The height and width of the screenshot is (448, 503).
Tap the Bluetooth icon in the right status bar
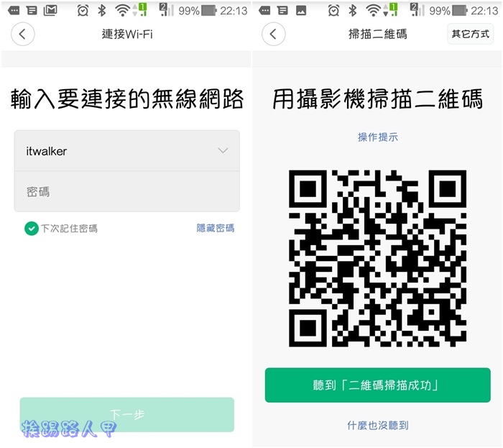pyautogui.click(x=353, y=11)
